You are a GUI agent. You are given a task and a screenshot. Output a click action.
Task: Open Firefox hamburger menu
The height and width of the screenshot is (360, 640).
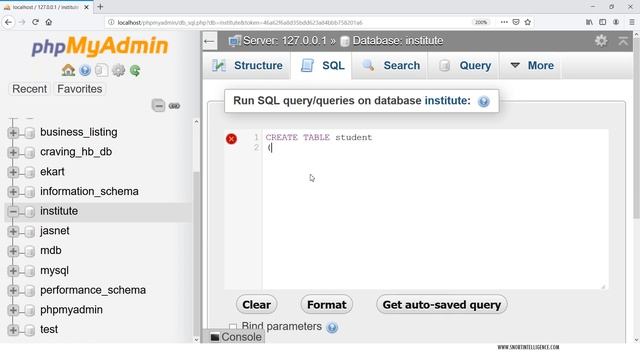(631, 22)
